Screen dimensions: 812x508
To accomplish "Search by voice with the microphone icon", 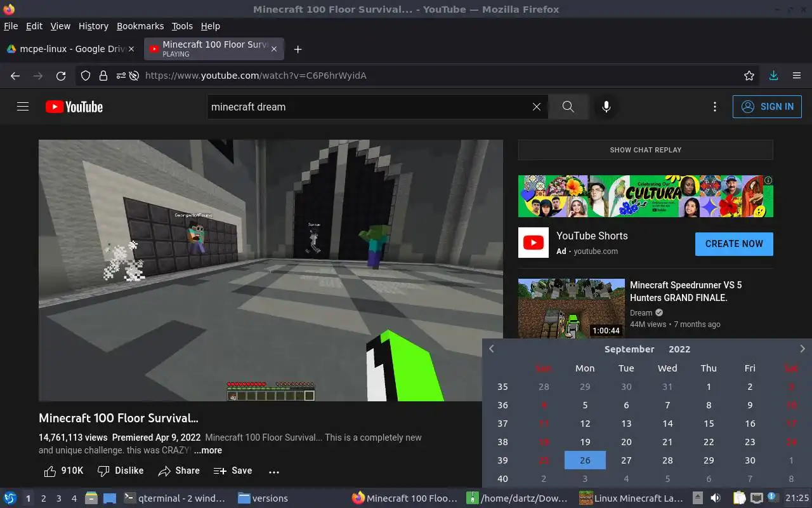I will coord(606,107).
